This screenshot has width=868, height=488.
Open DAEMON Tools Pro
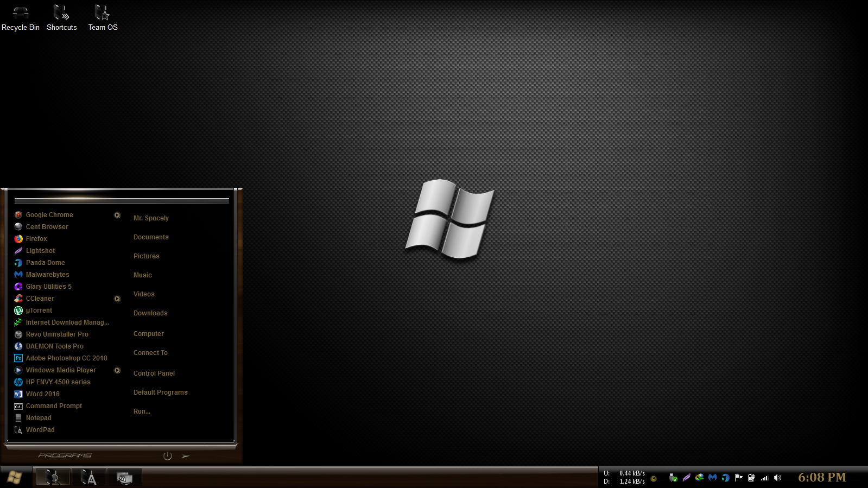(x=67, y=346)
